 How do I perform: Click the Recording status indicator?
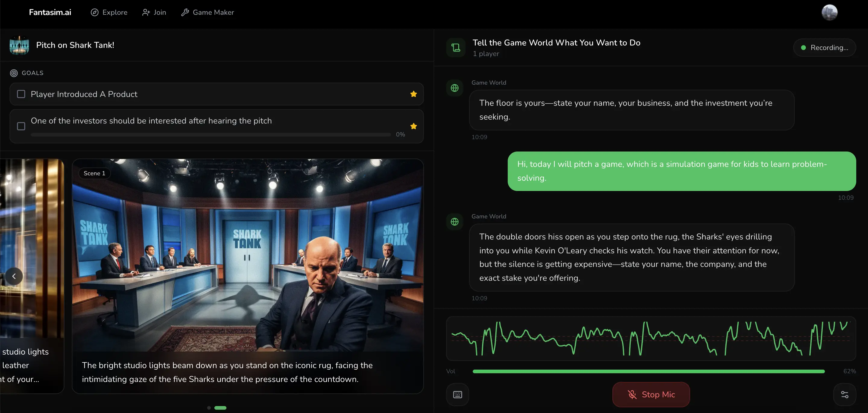(x=824, y=48)
